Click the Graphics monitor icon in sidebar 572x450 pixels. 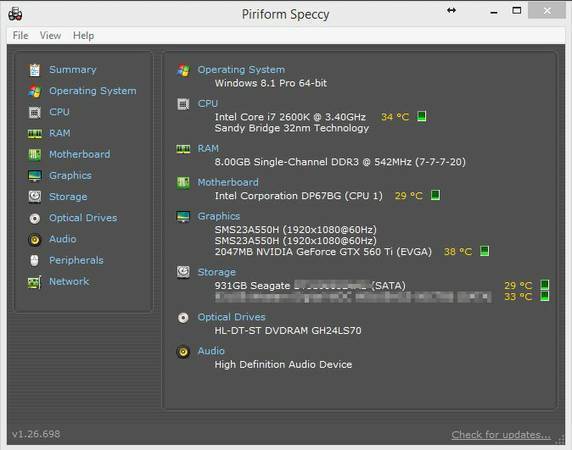[x=35, y=176]
